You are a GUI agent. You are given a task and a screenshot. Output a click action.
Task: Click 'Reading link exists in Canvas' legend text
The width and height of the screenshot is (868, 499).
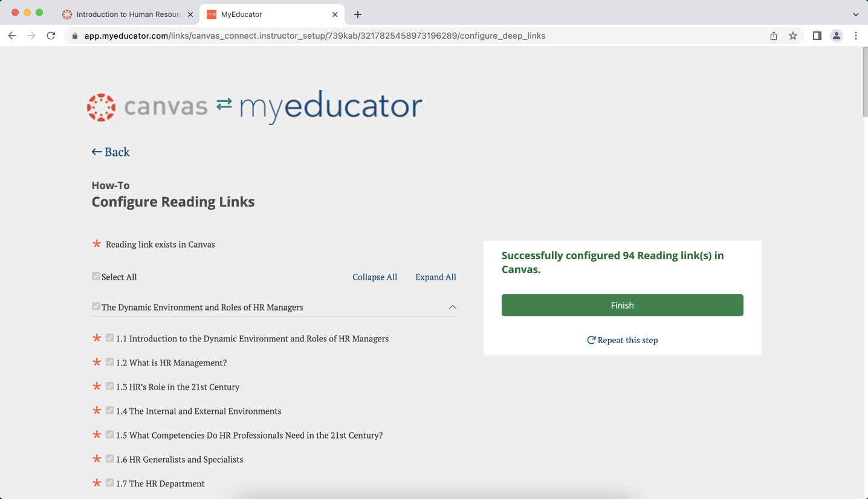(160, 245)
